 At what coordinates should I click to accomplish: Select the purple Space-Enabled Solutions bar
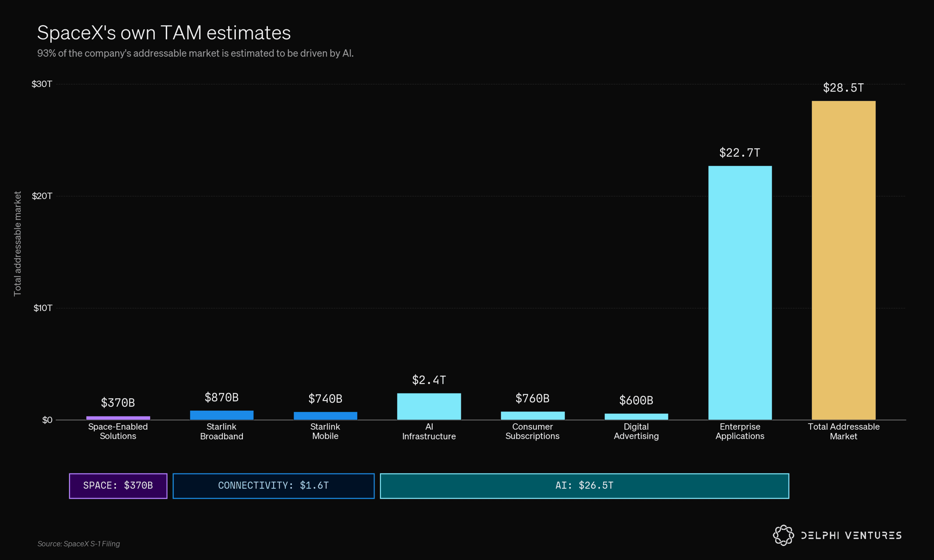(x=118, y=418)
